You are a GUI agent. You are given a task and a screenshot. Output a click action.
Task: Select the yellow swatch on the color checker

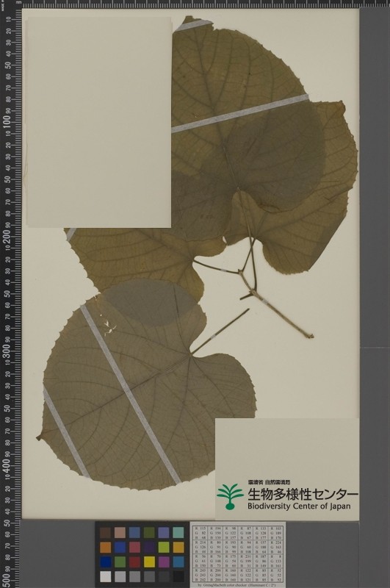[x=150, y=562]
